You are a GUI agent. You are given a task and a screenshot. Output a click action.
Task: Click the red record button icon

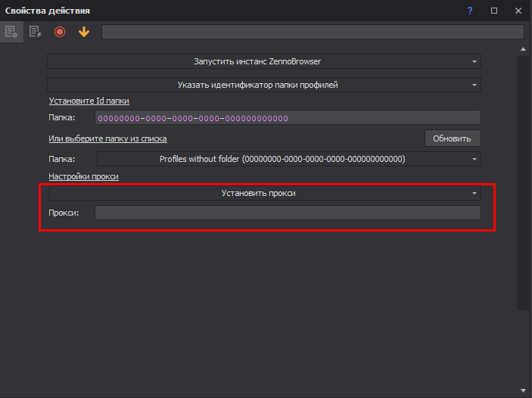[60, 32]
